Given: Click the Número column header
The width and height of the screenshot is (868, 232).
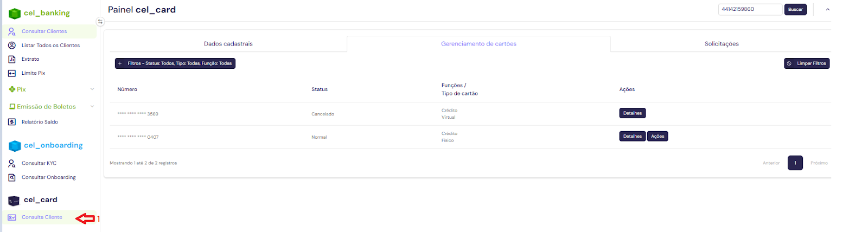Looking at the screenshot, I should [127, 89].
